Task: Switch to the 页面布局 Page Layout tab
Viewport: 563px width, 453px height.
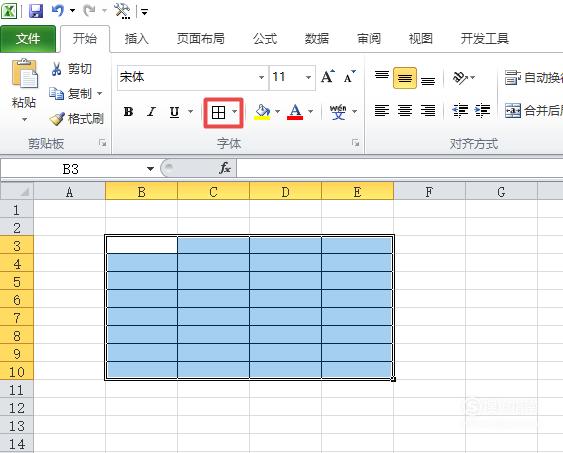Action: (x=201, y=38)
